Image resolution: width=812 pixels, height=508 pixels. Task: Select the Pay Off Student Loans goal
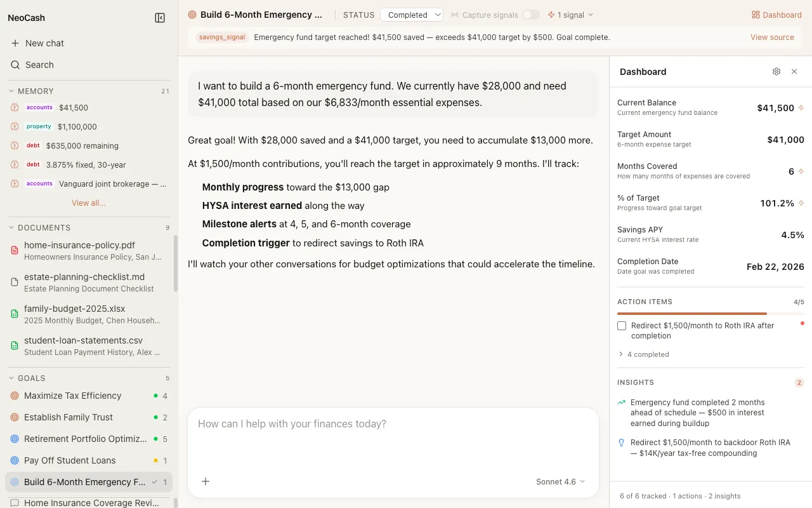70,460
